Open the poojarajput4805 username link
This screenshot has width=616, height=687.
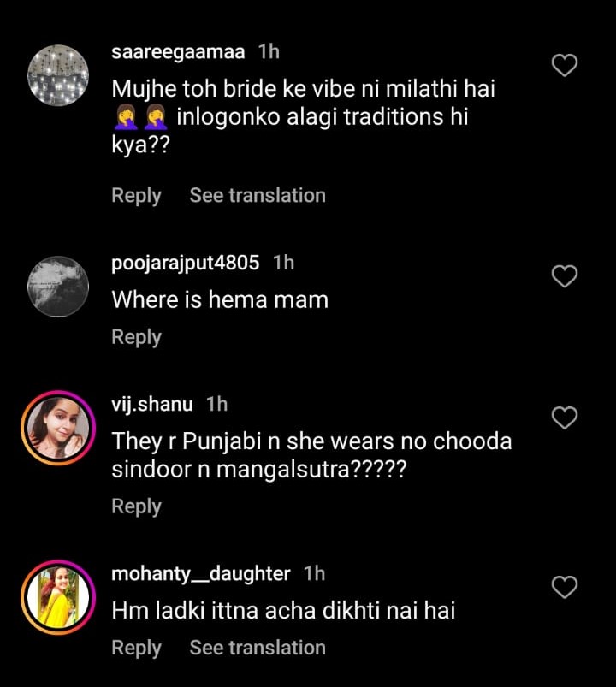185,263
